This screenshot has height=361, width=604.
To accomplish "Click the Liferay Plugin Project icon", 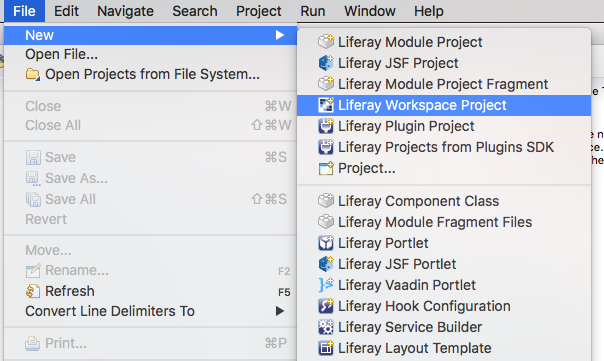I will pyautogui.click(x=326, y=126).
